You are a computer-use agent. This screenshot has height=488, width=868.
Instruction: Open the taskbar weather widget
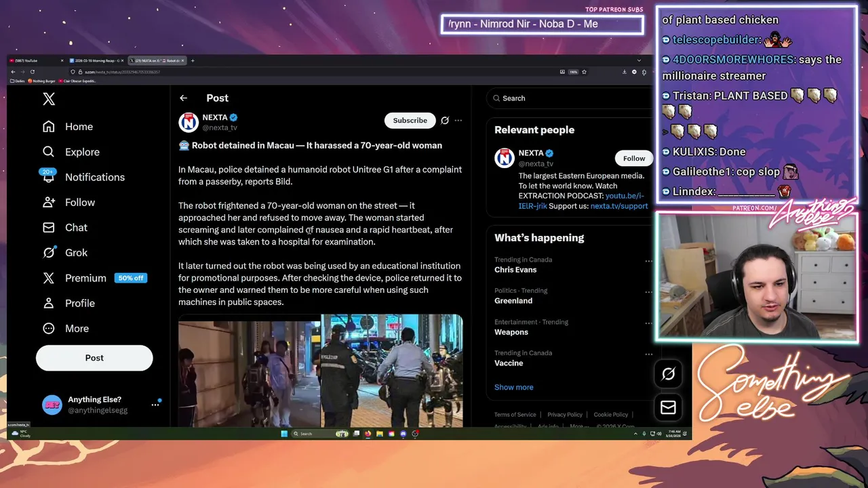[22, 433]
